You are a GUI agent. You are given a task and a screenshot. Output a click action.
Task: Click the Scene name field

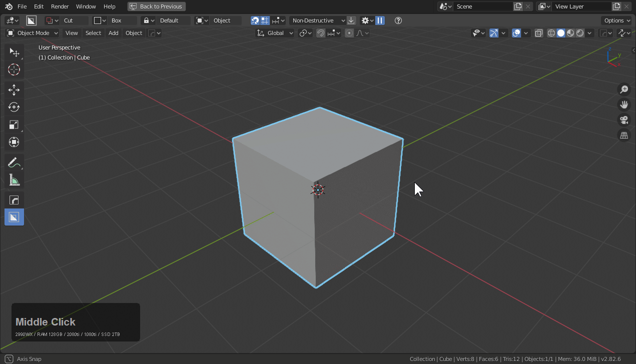pyautogui.click(x=483, y=6)
